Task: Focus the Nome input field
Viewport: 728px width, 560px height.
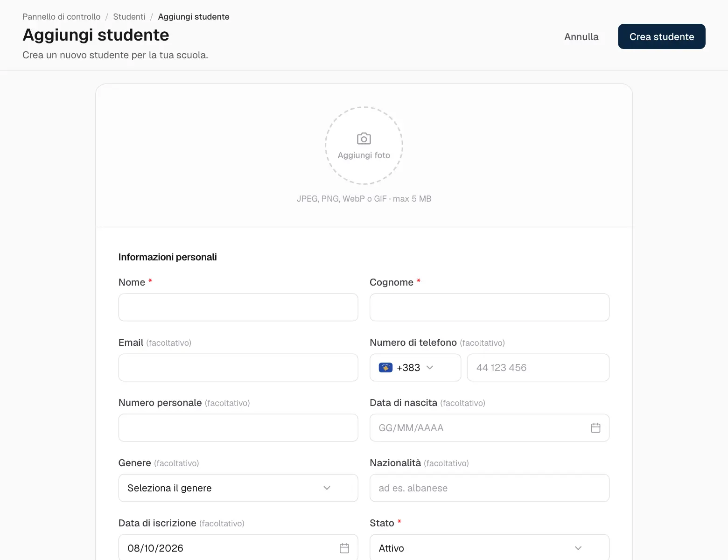Action: point(238,308)
